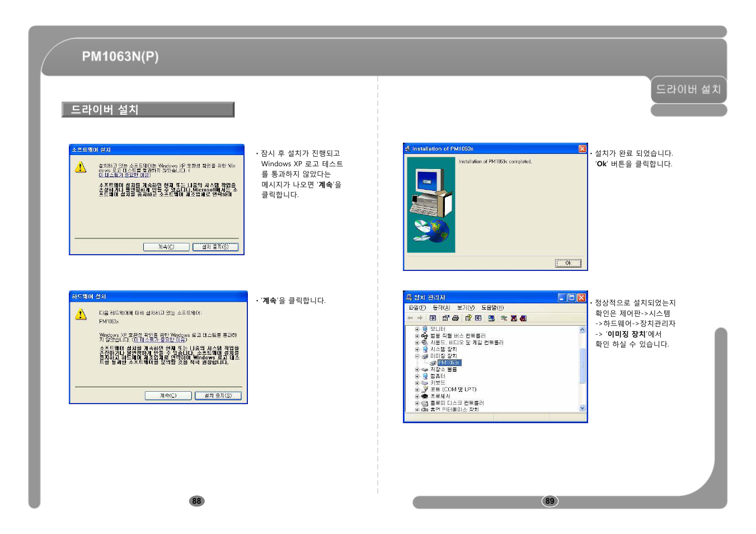Expand 플로피 디스크 컨트롤러 node
The image size is (756, 534).
417,403
